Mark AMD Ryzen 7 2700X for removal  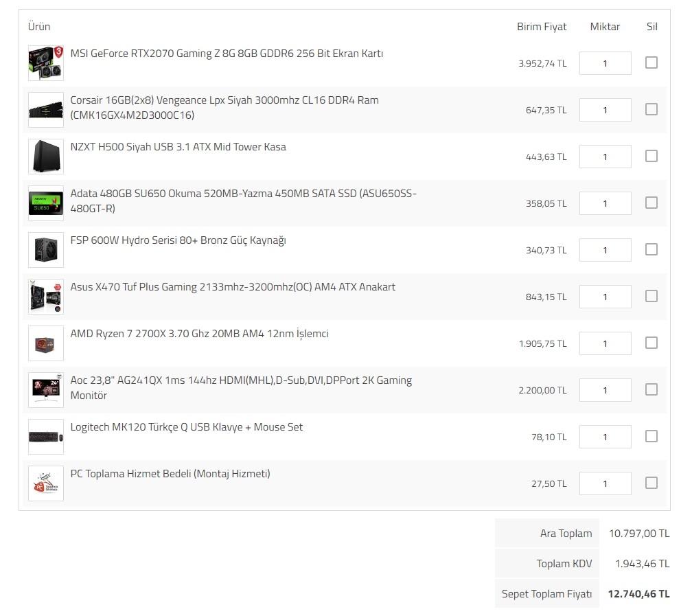[x=651, y=343]
